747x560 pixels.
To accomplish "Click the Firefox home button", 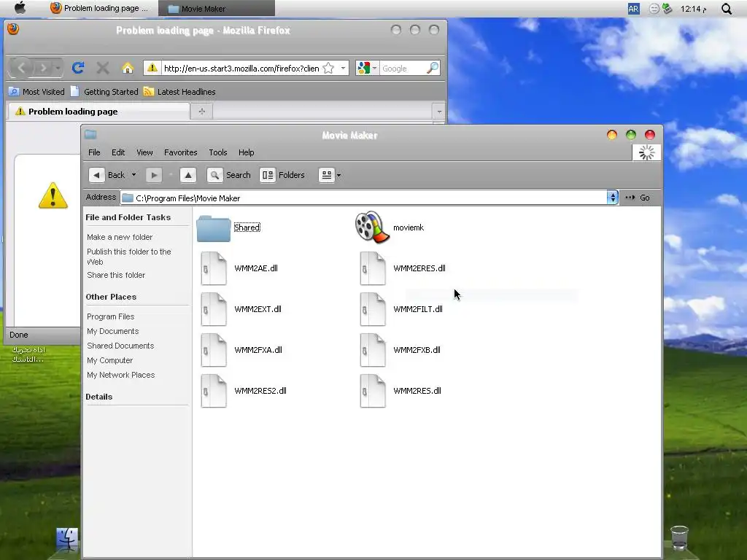I will point(127,68).
